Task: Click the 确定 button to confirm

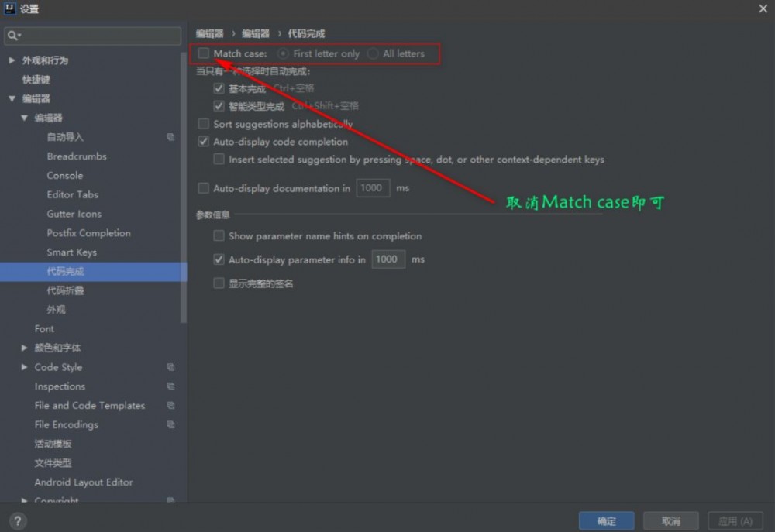Action: point(607,520)
